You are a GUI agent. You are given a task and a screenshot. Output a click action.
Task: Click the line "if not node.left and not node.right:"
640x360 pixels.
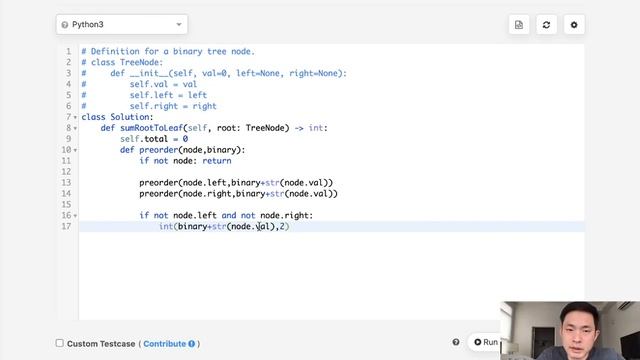226,215
